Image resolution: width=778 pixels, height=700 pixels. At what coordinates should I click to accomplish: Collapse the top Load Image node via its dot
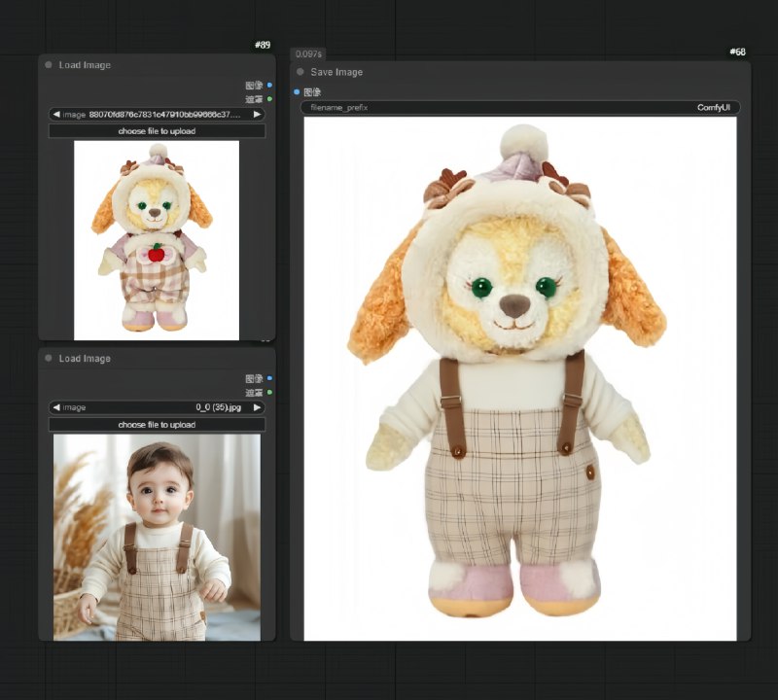point(49,65)
